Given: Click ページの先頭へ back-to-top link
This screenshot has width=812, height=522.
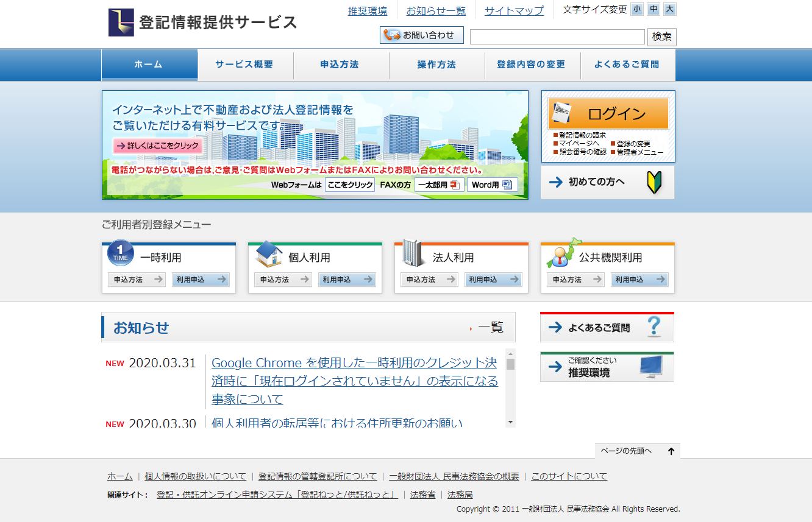Looking at the screenshot, I should tap(638, 451).
